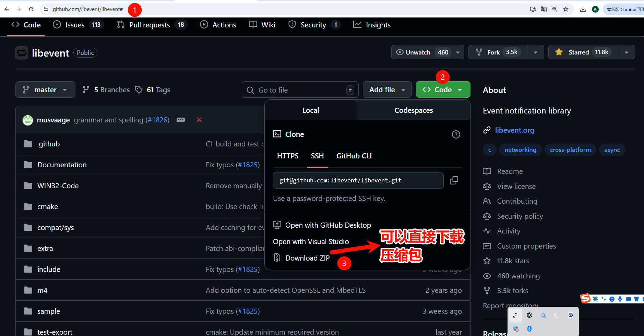
Task: Reload the page in Chrome
Action: click(x=31, y=9)
